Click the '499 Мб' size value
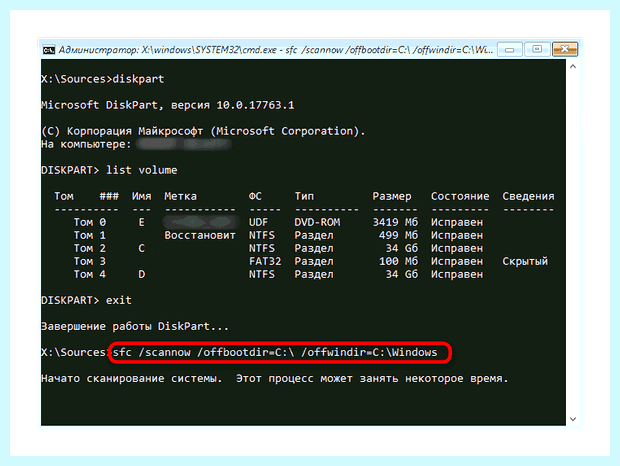 click(398, 235)
